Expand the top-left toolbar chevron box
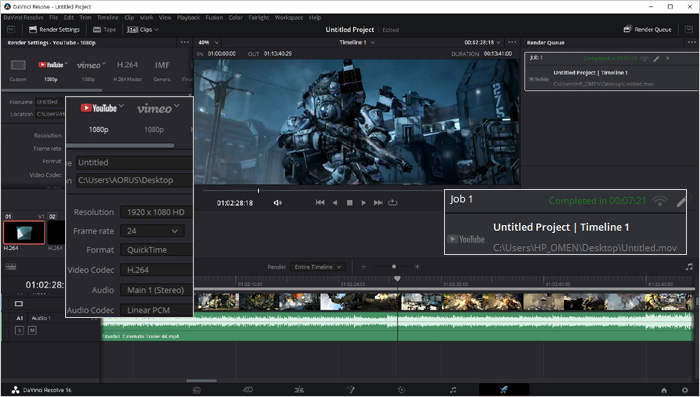Screen dimensions: 700x397 (11, 29)
